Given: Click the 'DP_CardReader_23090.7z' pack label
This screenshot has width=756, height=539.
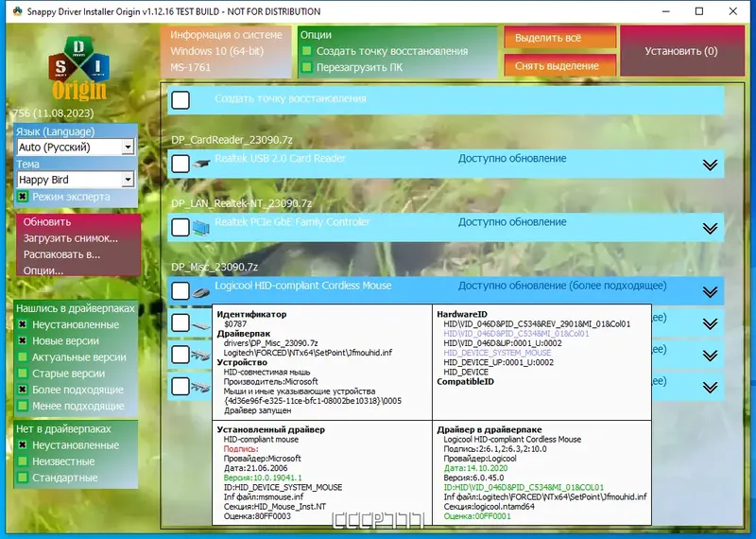Looking at the screenshot, I should pyautogui.click(x=232, y=140).
